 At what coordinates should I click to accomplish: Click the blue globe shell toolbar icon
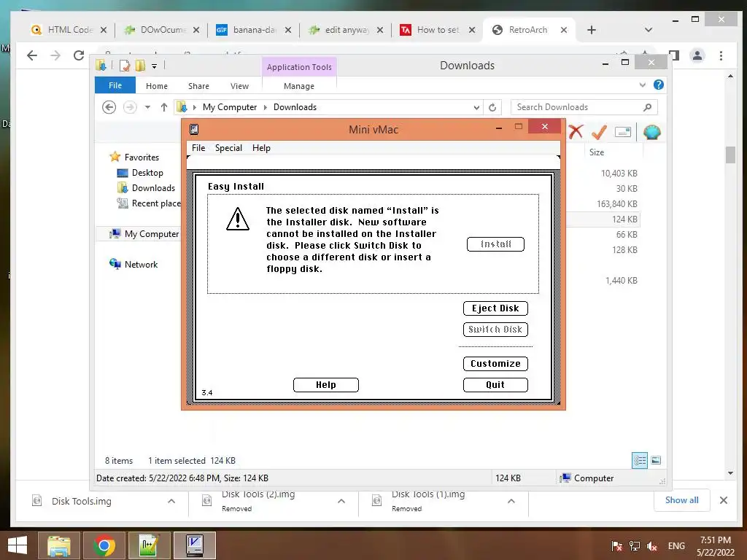[x=651, y=132]
